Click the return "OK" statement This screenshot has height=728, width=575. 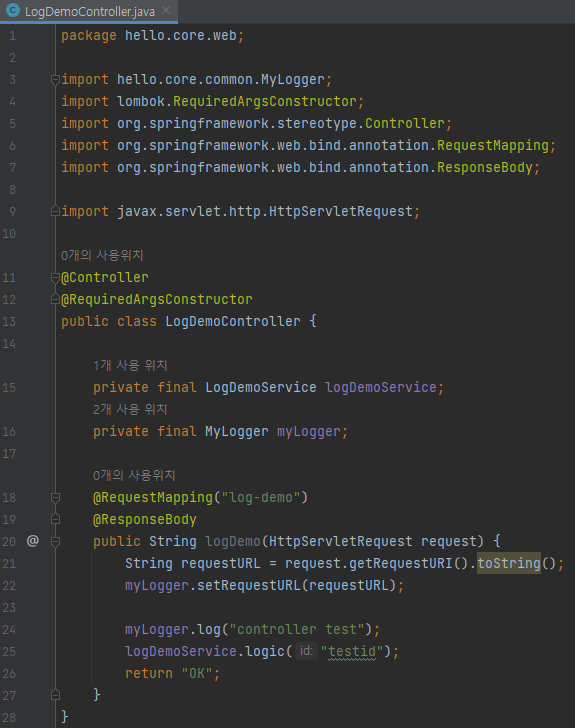[172, 674]
